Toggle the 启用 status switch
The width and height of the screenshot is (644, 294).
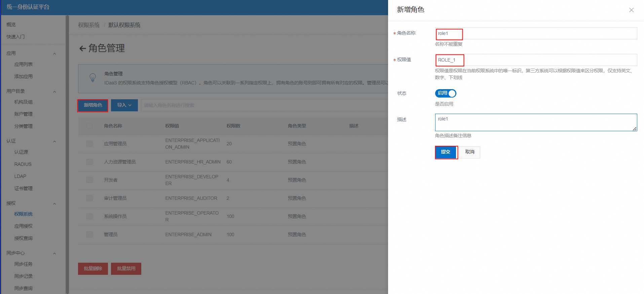(445, 93)
